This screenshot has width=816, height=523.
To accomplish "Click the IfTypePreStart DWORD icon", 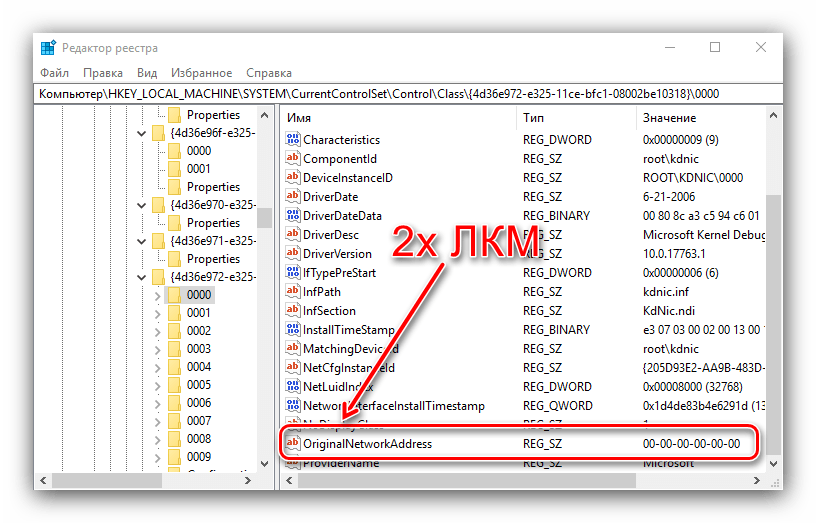I will click(x=293, y=273).
